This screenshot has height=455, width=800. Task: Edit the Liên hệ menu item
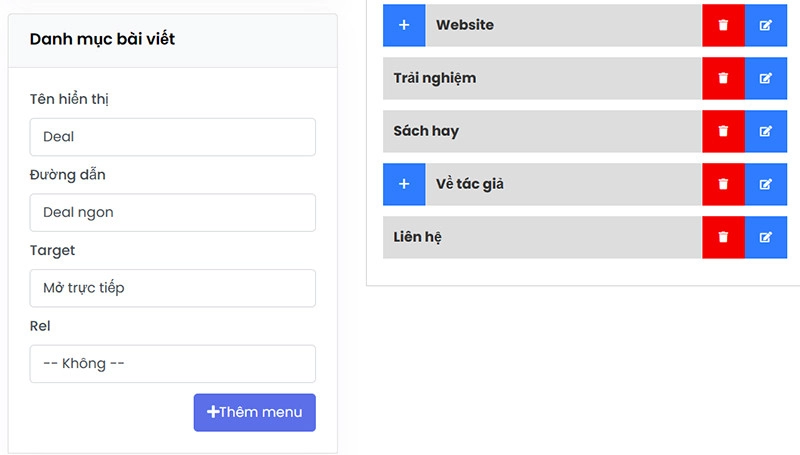pos(766,237)
